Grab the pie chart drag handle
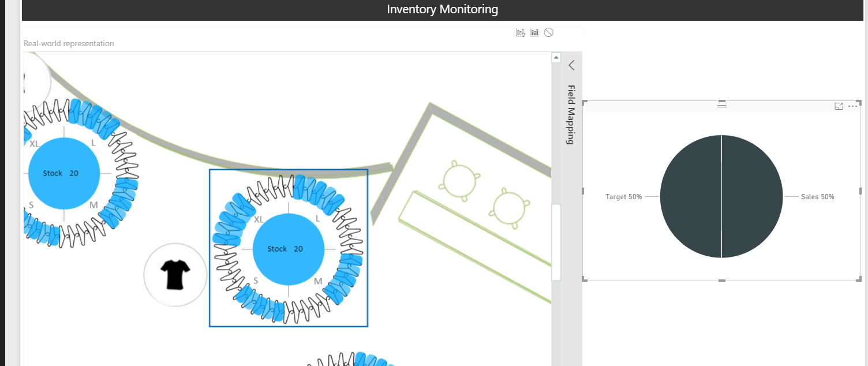Viewport: 868px width, 366px height. pyautogui.click(x=721, y=105)
